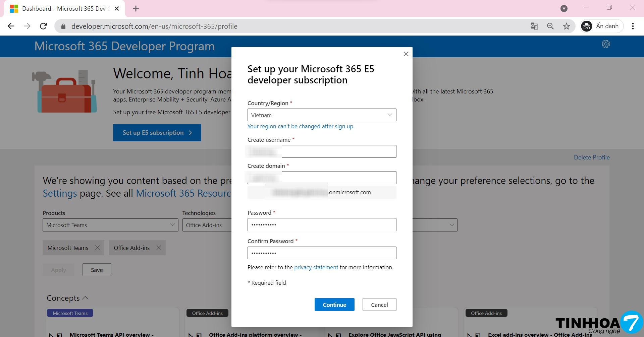Open Chrome's three-dot menu

click(x=633, y=26)
